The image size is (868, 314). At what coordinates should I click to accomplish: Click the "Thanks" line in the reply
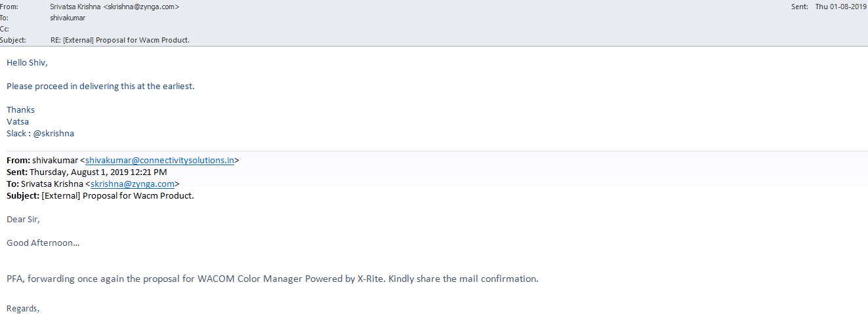20,110
